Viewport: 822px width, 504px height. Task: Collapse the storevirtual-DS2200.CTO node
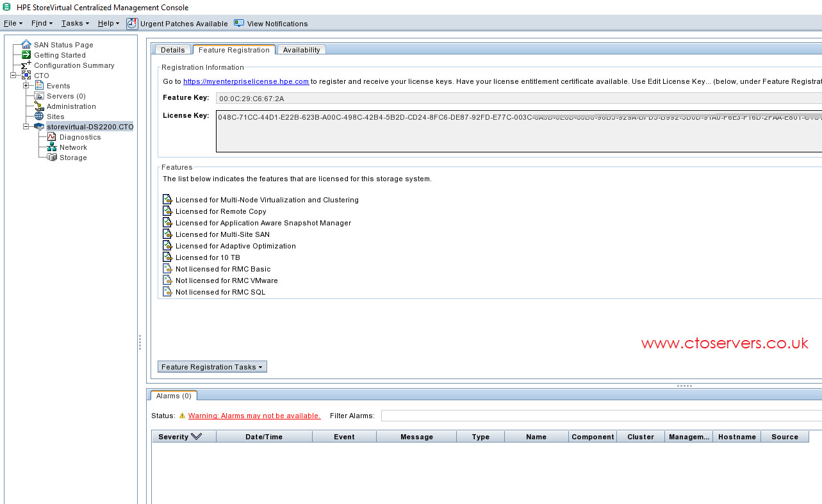(x=26, y=126)
